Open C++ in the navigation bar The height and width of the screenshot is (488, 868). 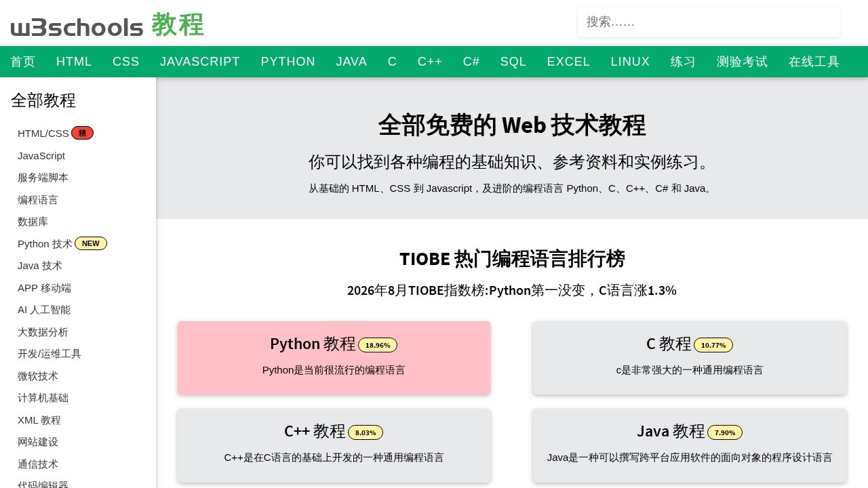[x=430, y=62]
